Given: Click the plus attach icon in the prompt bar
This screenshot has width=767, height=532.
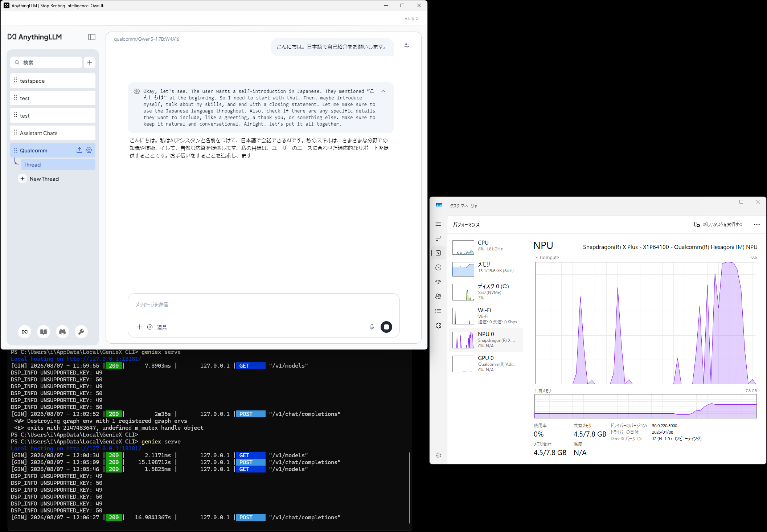Looking at the screenshot, I should point(140,327).
